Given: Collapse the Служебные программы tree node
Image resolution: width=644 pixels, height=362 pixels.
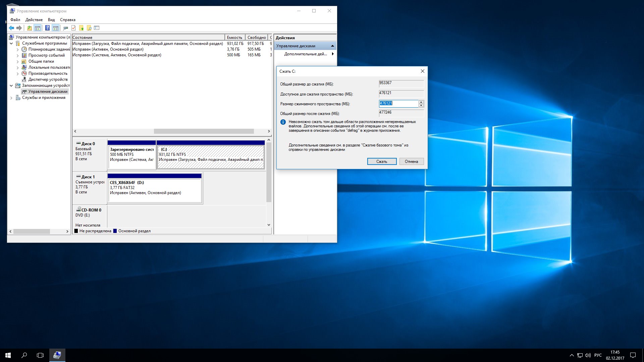Looking at the screenshot, I should pos(11,43).
